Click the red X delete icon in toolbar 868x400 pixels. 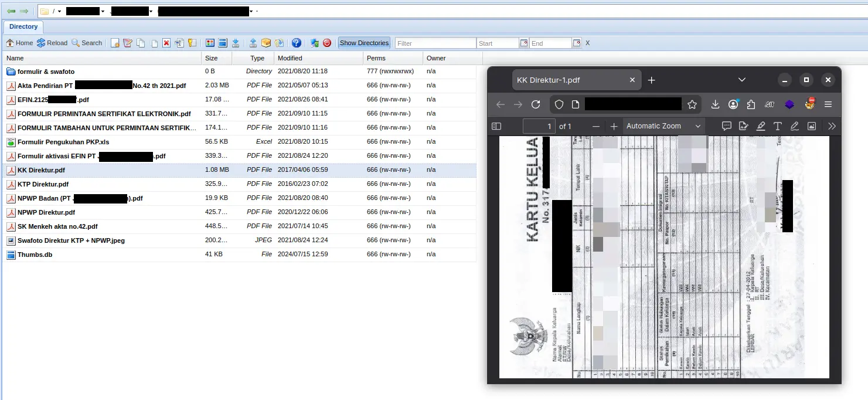pos(166,43)
